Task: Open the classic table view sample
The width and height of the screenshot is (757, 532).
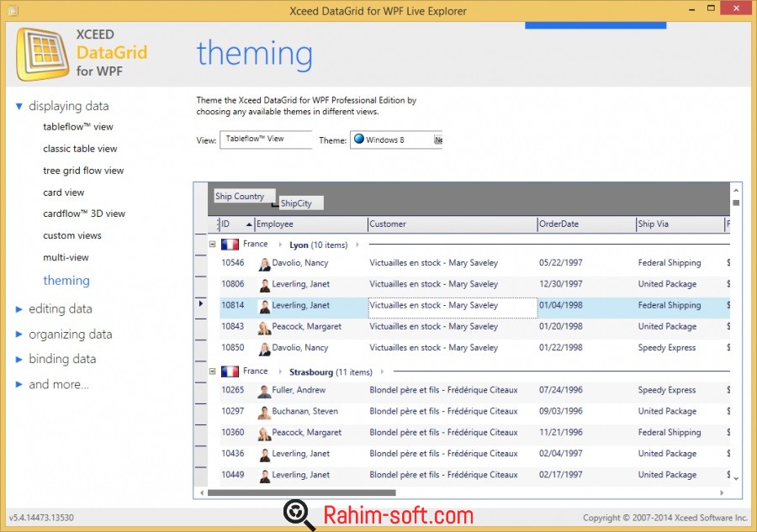Action: coord(80,149)
